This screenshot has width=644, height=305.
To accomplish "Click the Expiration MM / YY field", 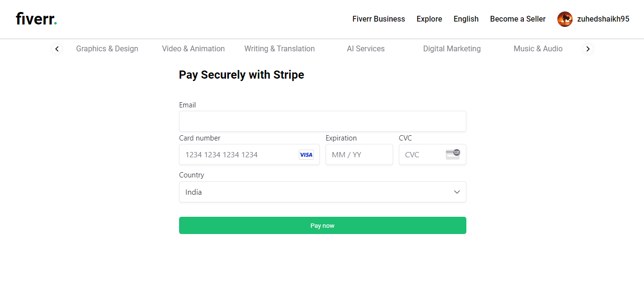I will tap(359, 154).
